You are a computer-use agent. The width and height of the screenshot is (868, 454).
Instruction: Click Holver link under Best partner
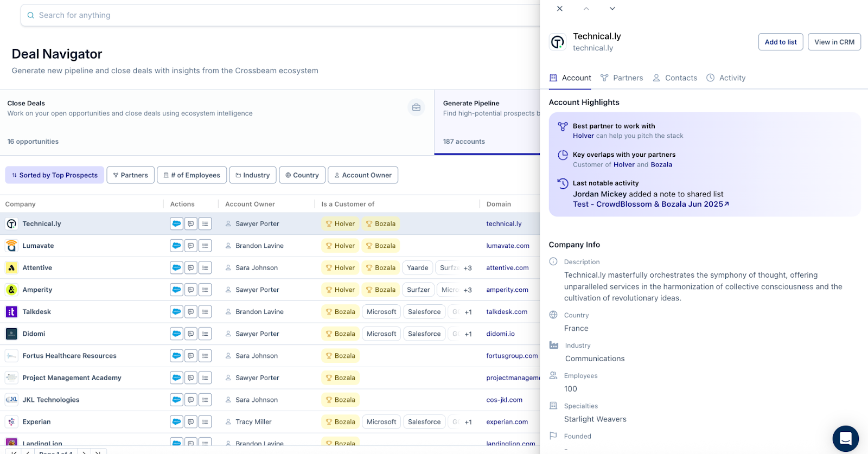[x=583, y=136]
